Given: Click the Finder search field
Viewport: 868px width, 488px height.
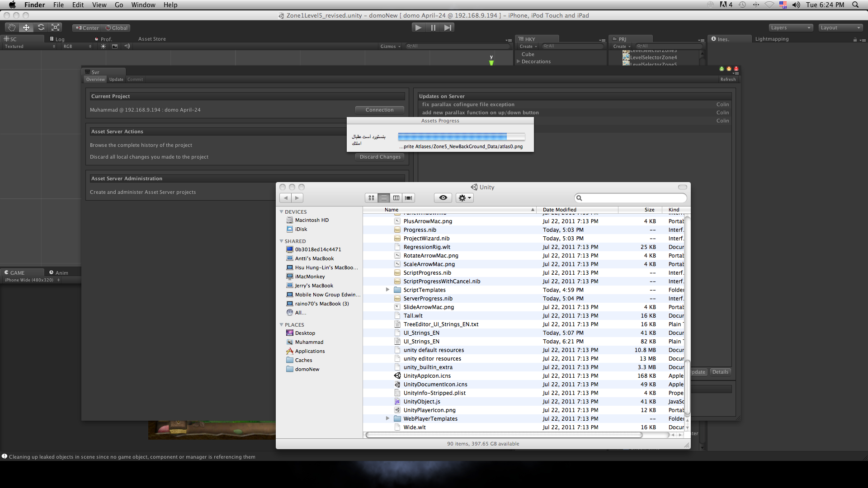Looking at the screenshot, I should pyautogui.click(x=631, y=198).
